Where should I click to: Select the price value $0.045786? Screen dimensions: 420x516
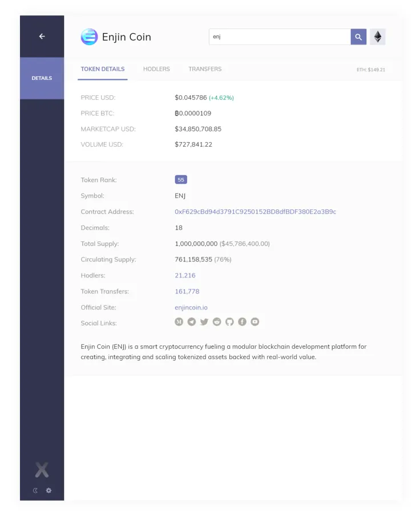191,98
